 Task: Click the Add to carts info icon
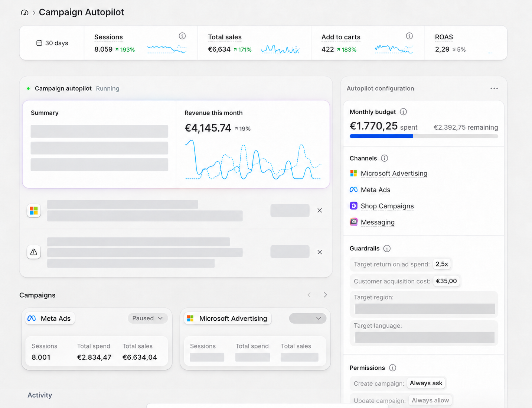[409, 36]
